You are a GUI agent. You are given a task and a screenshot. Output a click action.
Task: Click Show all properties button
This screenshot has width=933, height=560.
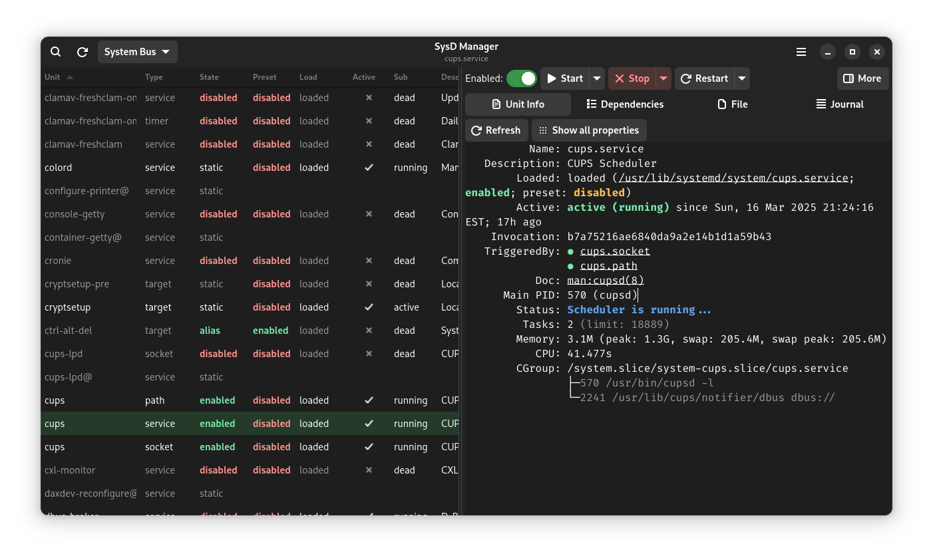(589, 130)
